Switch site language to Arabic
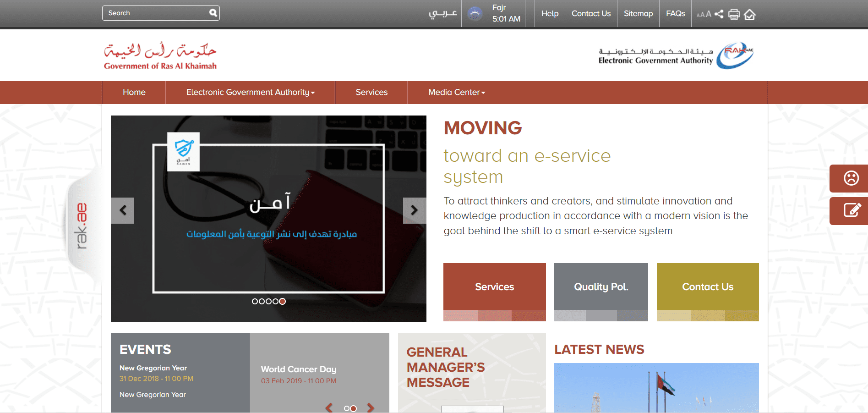 coord(442,13)
